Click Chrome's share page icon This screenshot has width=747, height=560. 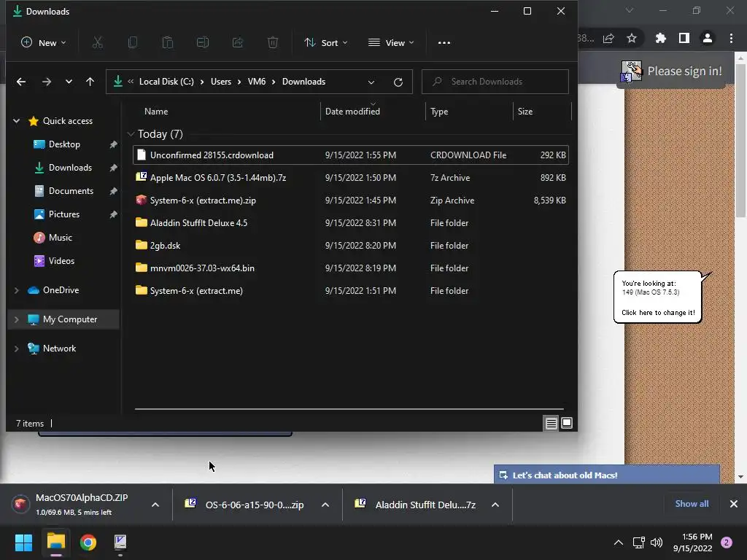(608, 38)
